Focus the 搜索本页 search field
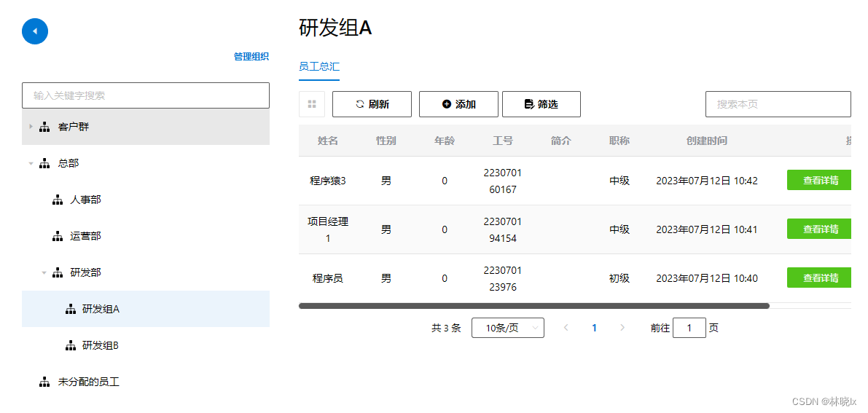The height and width of the screenshot is (413, 868). click(x=778, y=104)
